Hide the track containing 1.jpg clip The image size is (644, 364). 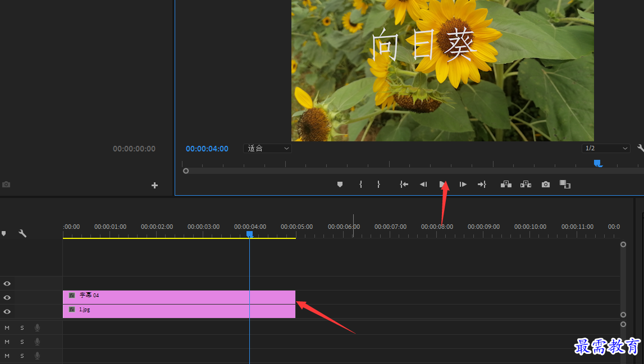[7, 311]
